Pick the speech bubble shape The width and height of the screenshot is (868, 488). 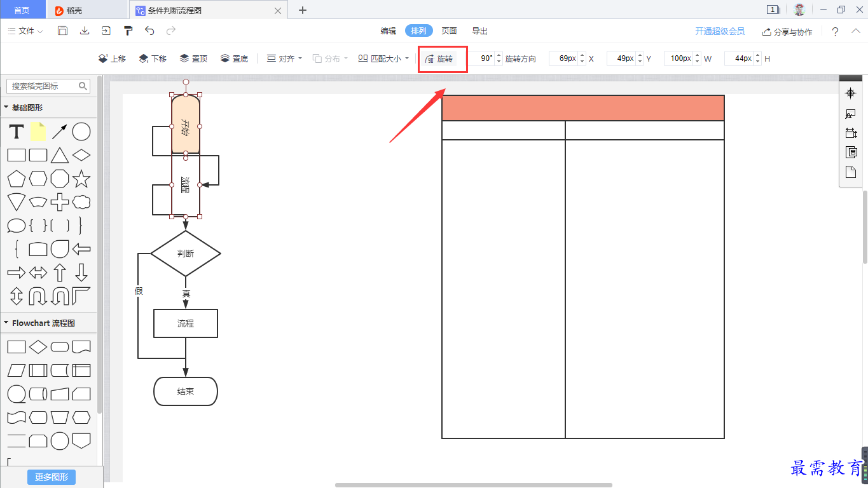coord(17,226)
